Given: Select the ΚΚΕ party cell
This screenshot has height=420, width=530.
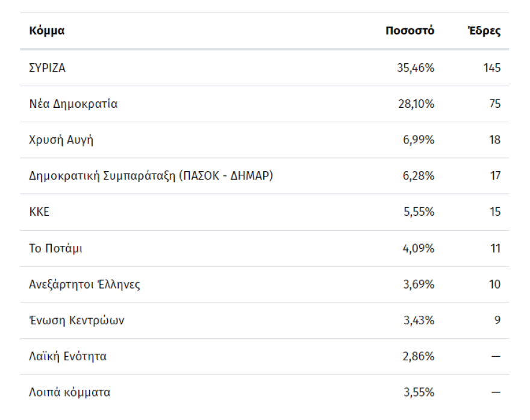Looking at the screenshot, I should 39,212.
